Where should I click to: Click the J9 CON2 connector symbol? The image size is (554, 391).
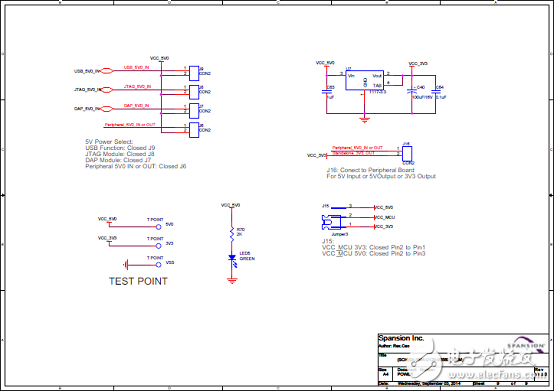pos(194,73)
